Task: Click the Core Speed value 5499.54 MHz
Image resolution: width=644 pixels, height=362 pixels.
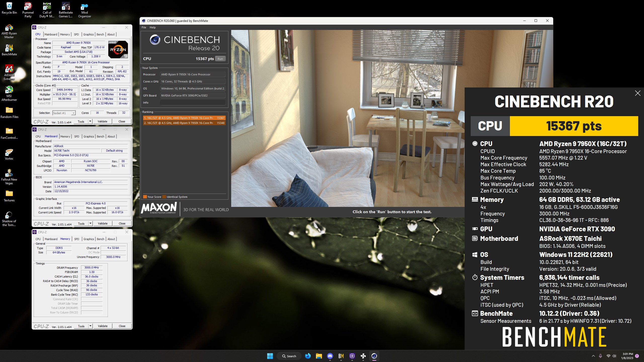Action: (x=65, y=90)
